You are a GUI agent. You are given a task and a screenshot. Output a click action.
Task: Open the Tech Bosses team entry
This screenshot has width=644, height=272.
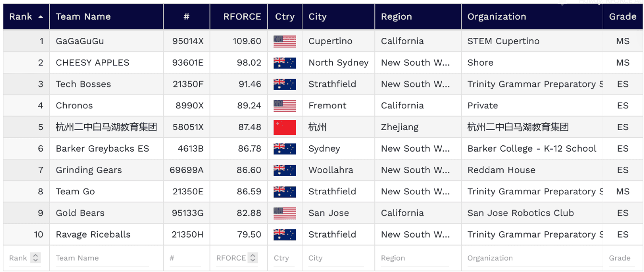pyautogui.click(x=83, y=84)
